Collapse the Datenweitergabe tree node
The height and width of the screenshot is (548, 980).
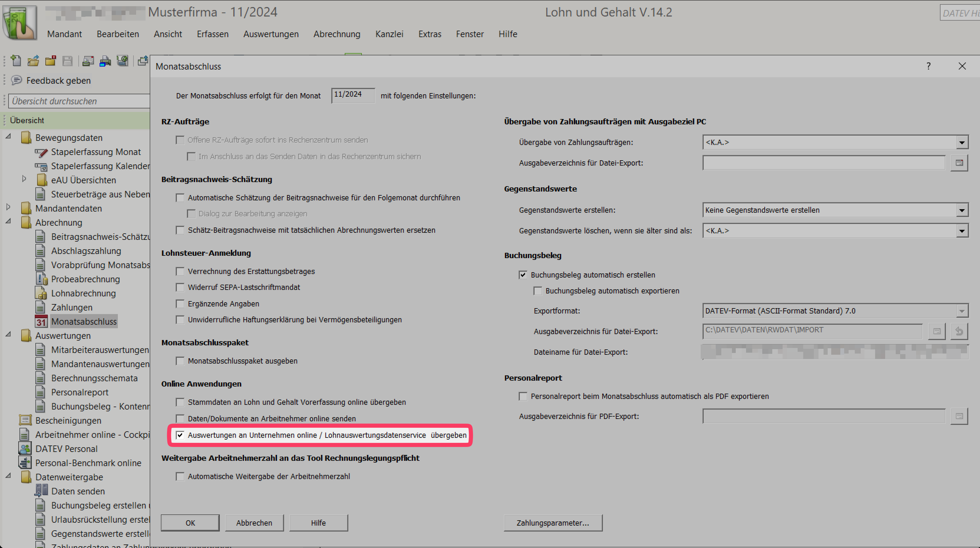(8, 476)
